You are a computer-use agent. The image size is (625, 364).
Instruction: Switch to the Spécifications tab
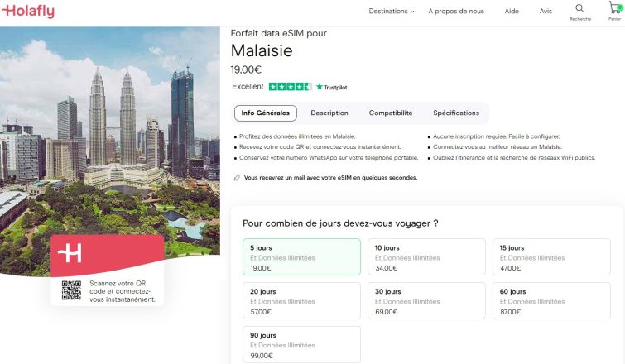(456, 113)
